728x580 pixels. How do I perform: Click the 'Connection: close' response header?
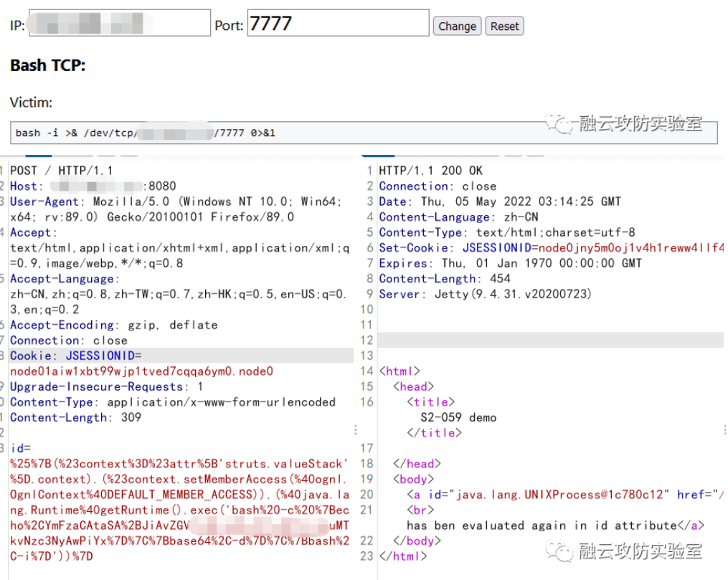pyautogui.click(x=438, y=186)
